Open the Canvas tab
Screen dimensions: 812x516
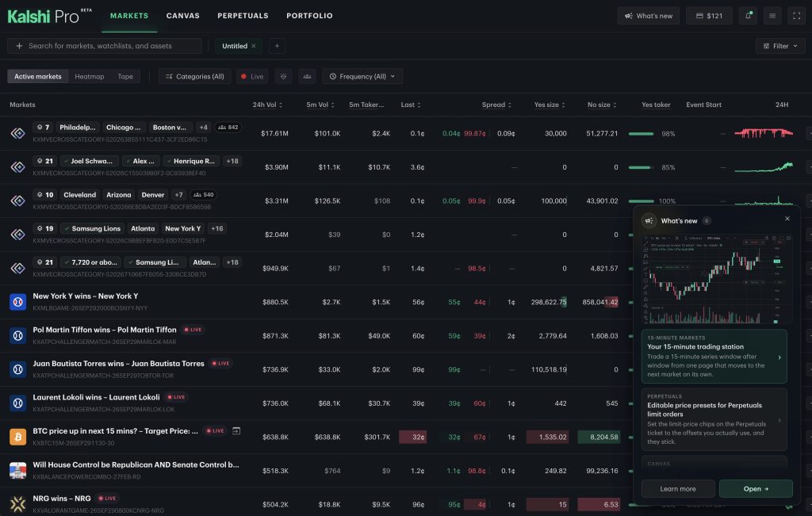coord(183,16)
